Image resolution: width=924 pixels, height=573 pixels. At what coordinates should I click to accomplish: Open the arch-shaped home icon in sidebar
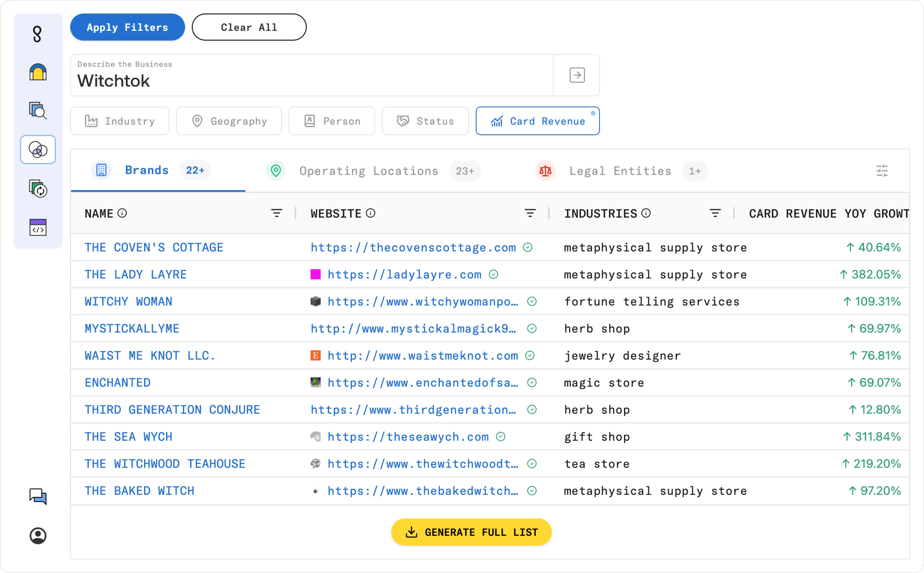38,72
